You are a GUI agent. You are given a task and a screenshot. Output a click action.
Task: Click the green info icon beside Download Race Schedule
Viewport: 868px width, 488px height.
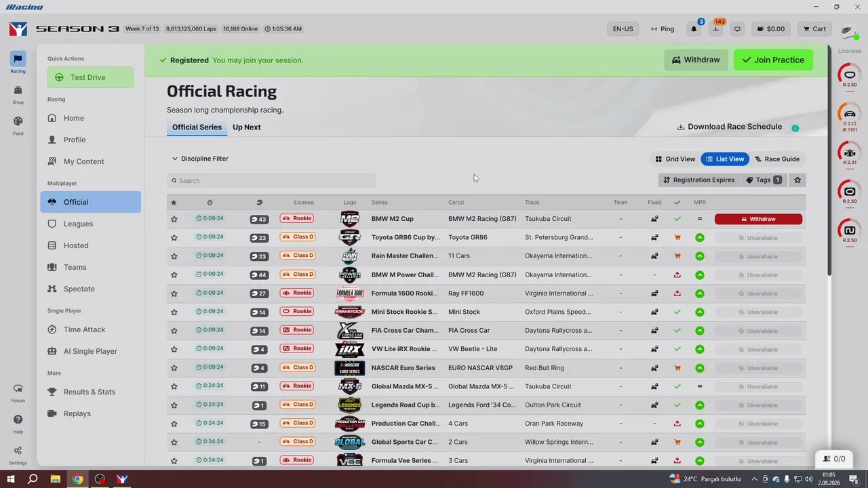[x=795, y=128]
